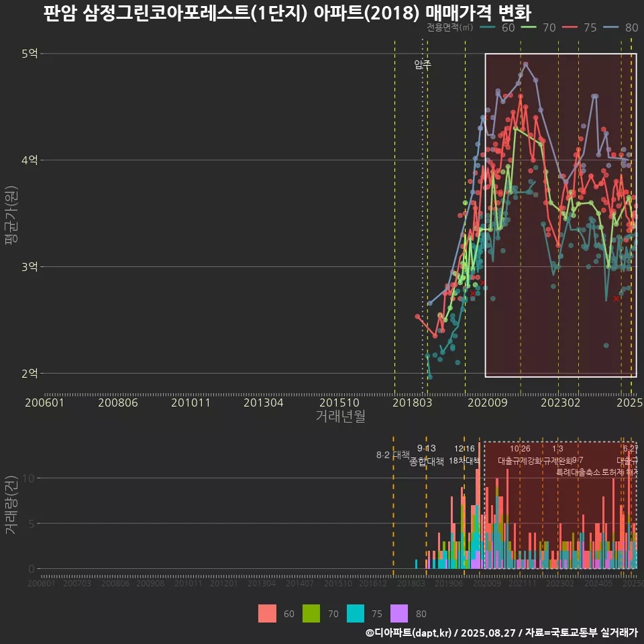
Task: Click the '3억' price axis label
Action: 30,266
